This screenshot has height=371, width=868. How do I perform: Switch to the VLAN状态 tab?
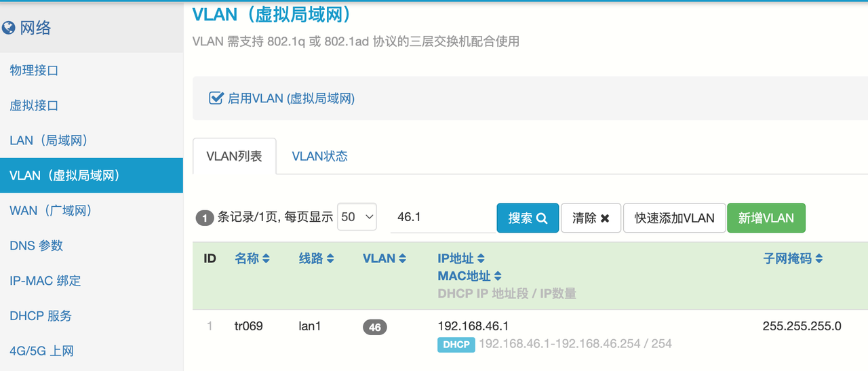click(x=319, y=156)
